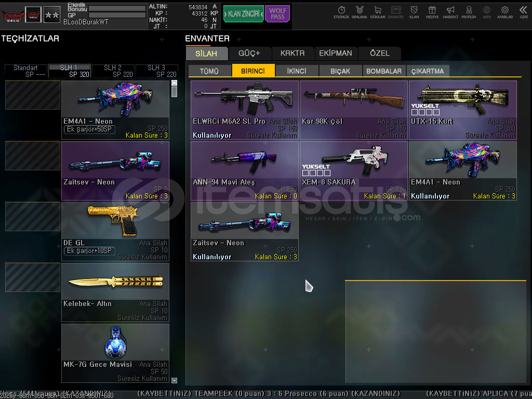Select the SLH 1 loadout slot
The width and height of the screenshot is (532, 399).
70,71
